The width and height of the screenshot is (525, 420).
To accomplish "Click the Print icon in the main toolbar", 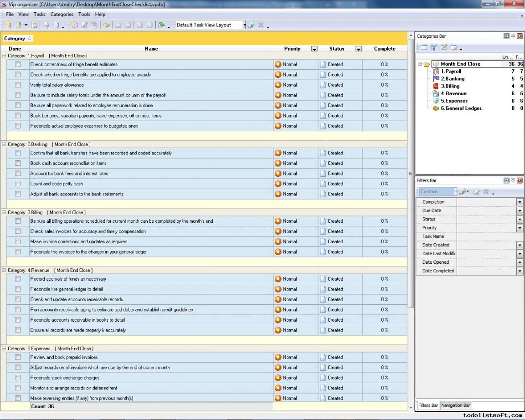I will point(45,25).
